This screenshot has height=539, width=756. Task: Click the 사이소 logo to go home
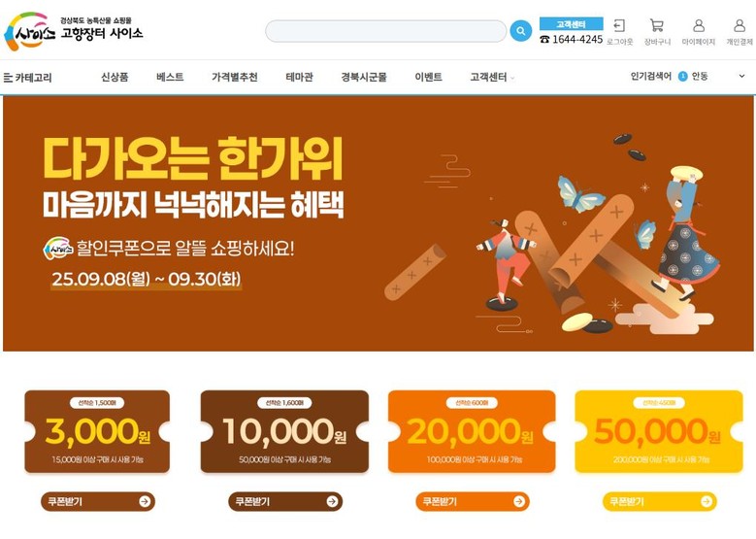pos(74,31)
